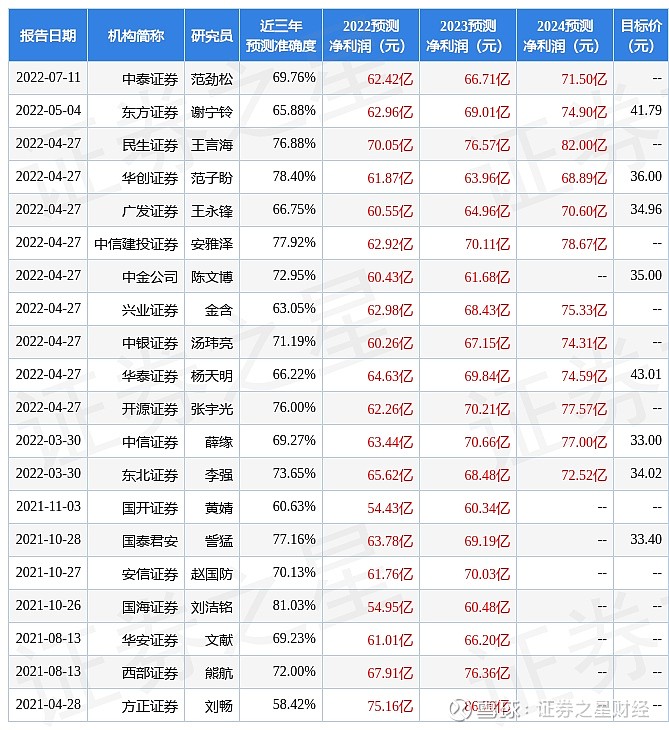Select the date cell 2021-11-03

click(x=48, y=506)
